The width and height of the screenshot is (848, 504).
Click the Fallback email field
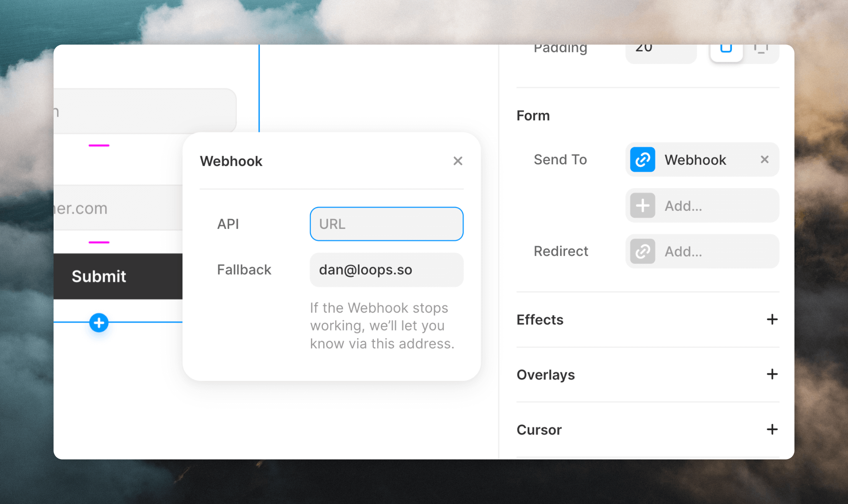click(386, 270)
